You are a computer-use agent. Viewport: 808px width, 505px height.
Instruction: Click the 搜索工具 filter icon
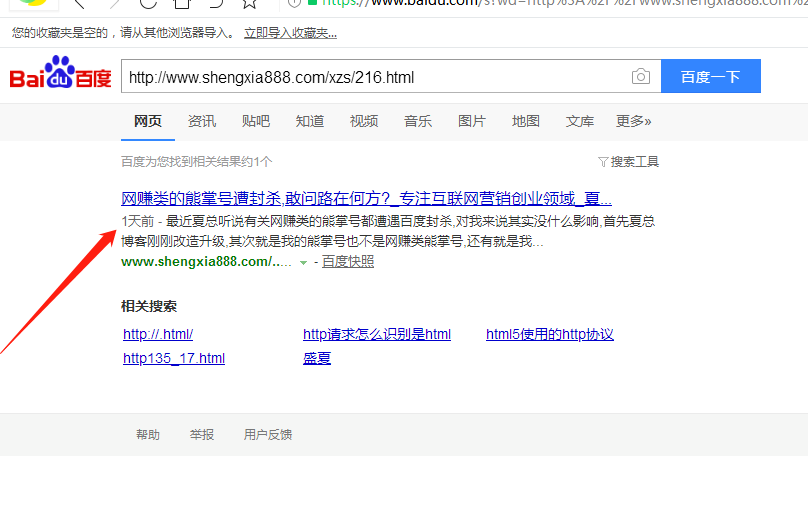pos(602,162)
